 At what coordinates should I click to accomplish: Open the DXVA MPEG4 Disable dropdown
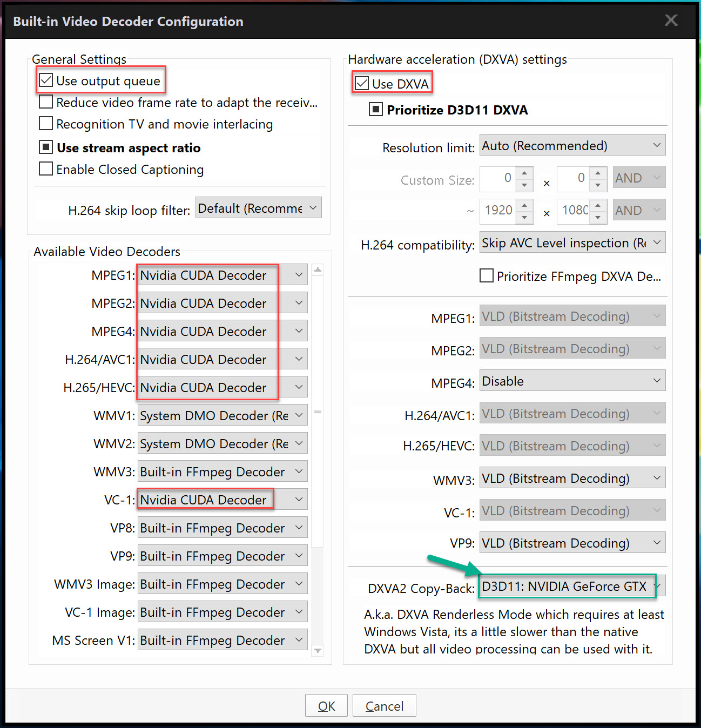pyautogui.click(x=572, y=381)
